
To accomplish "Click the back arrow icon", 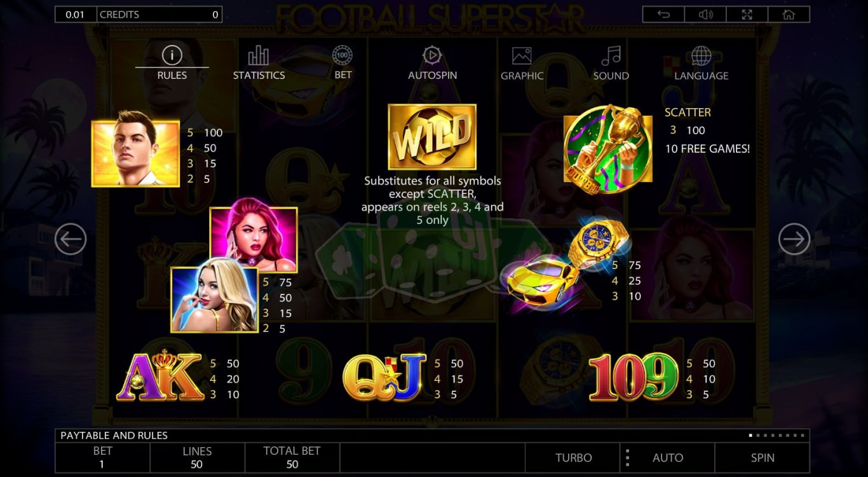I will point(663,15).
